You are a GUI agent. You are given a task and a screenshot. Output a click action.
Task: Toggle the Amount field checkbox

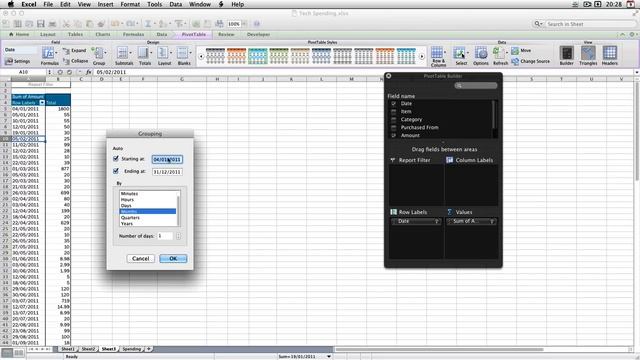[393, 135]
